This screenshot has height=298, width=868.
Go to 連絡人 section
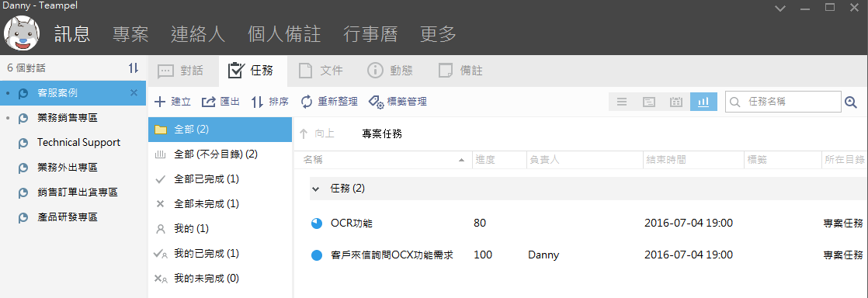[x=198, y=34]
